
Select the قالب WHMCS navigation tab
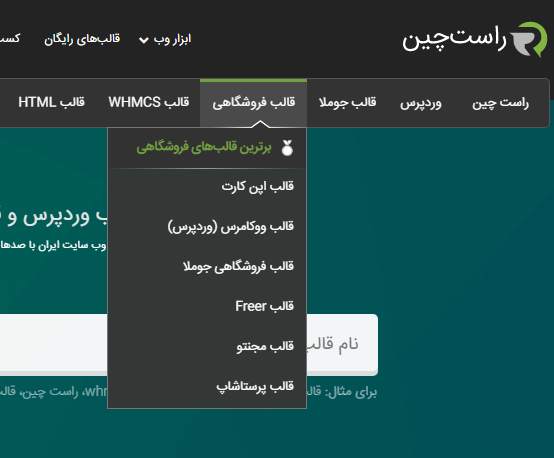tap(149, 102)
